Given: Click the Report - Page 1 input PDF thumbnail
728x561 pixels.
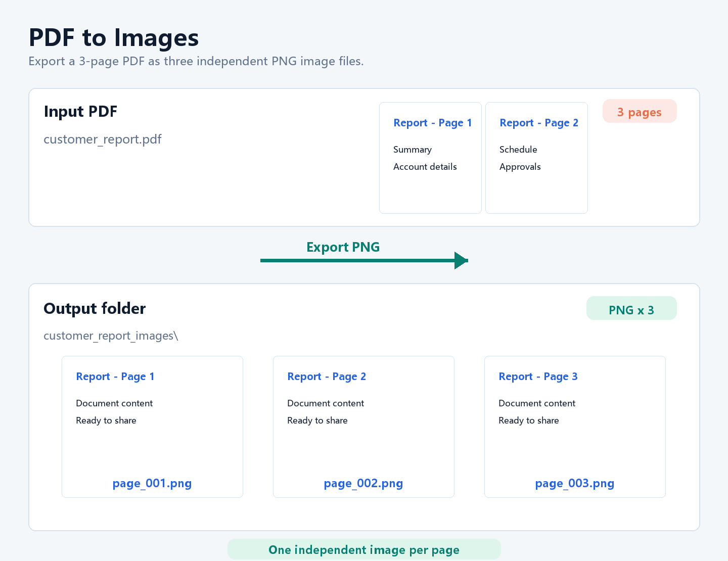Looking at the screenshot, I should tap(430, 158).
